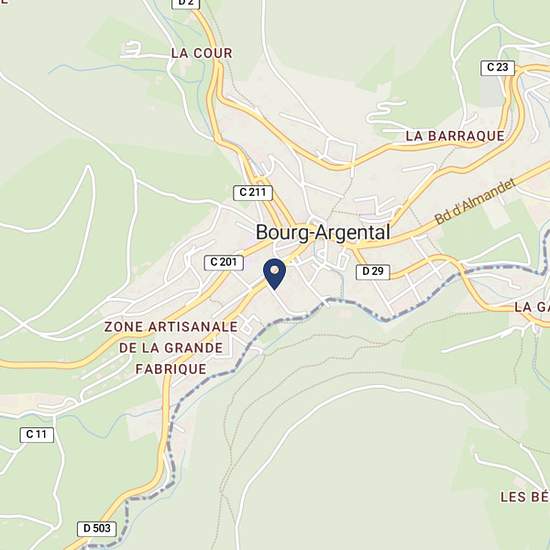Click the C 23 road shield
The height and width of the screenshot is (550, 550).
coord(498,68)
